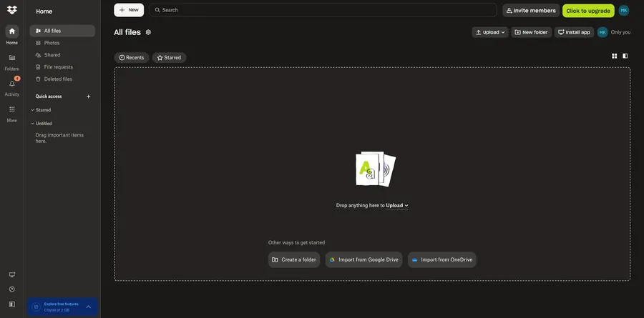Add a Quick access item with plus icon
This screenshot has width=644, height=318.
click(x=89, y=96)
